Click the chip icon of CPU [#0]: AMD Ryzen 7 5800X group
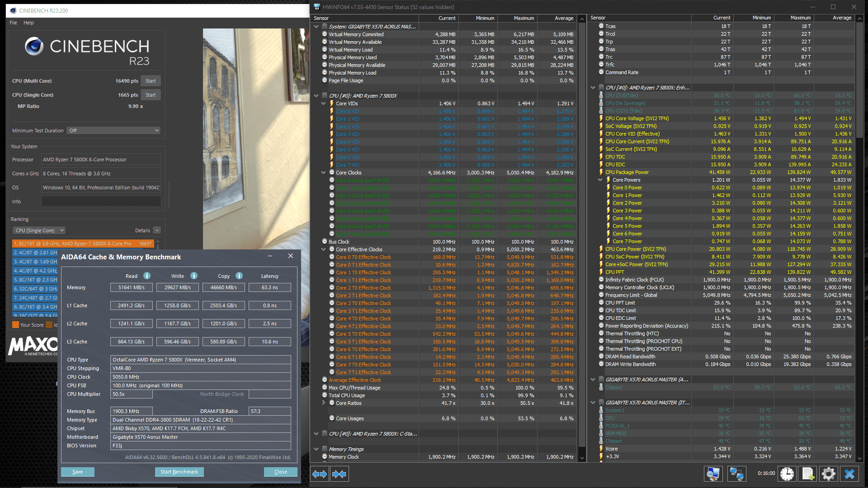This screenshot has height=488, width=868. coord(325,96)
